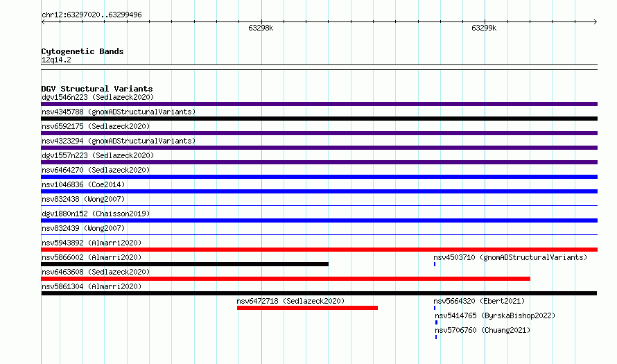Viewport: 617px width, 364px height.
Task: Select the dgv1546n223 purple variant bar
Action: (319, 104)
